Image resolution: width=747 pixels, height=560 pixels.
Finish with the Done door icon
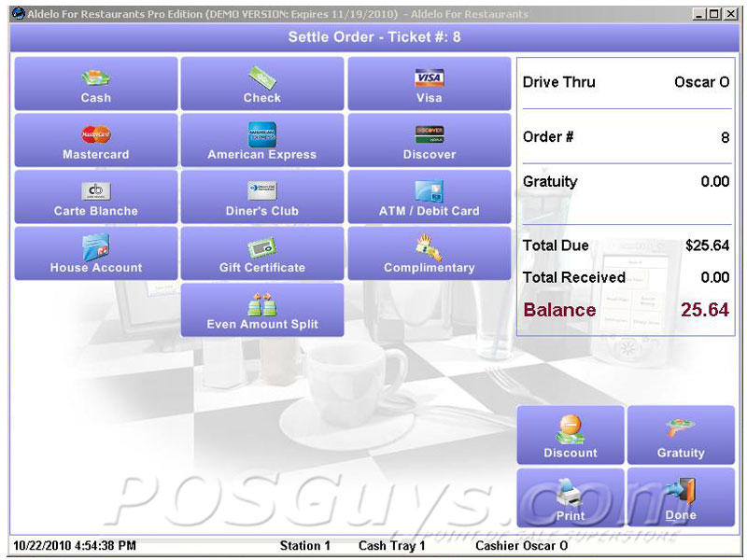coord(681,492)
